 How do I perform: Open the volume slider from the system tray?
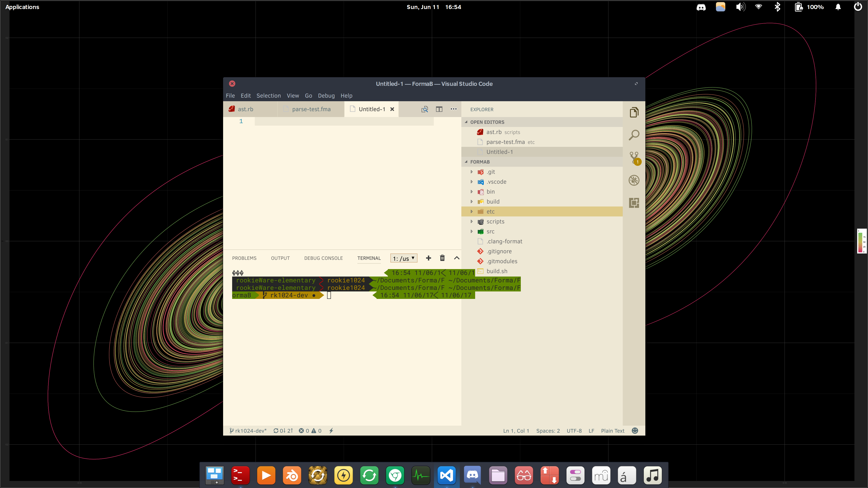pos(740,7)
